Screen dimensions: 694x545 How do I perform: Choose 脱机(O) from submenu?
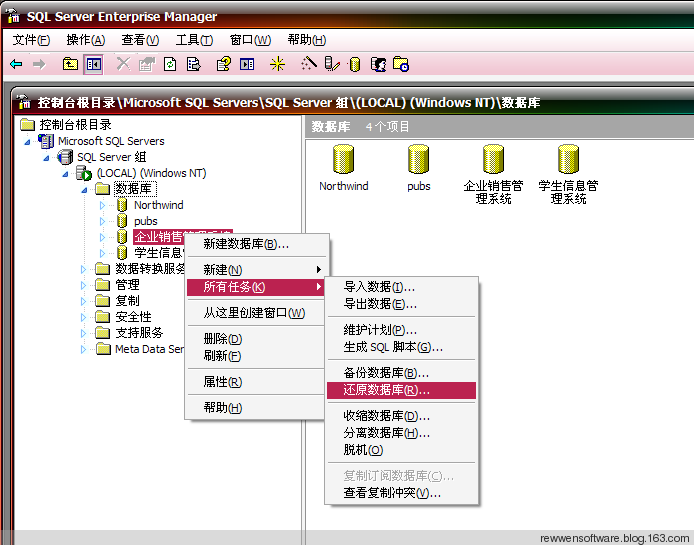click(x=401, y=450)
